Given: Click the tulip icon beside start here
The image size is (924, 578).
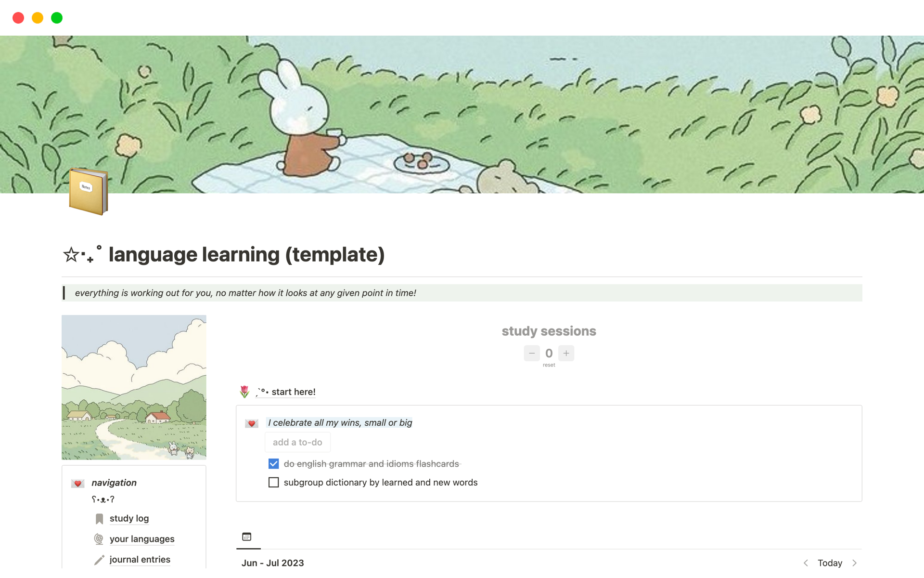Looking at the screenshot, I should [x=244, y=392].
